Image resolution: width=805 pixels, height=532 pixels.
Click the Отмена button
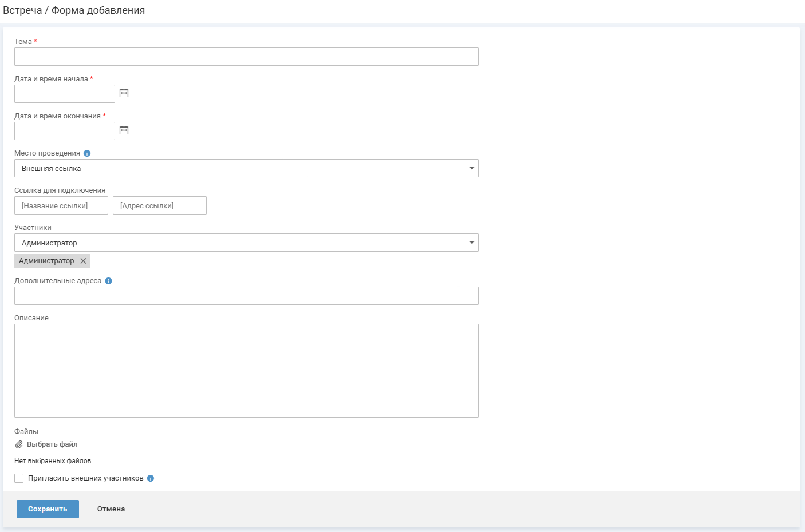tap(111, 509)
